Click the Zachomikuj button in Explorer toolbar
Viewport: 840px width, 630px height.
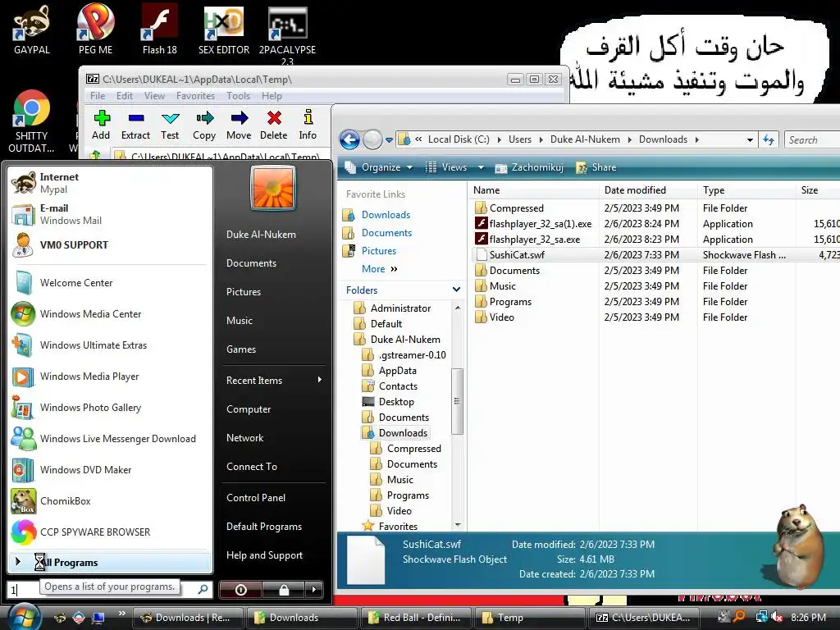[529, 167]
